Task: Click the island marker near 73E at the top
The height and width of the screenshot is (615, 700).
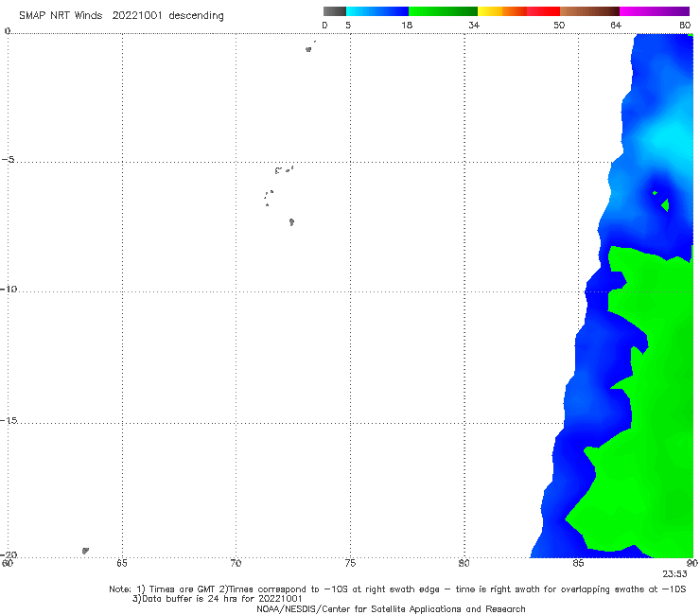Action: (x=308, y=49)
